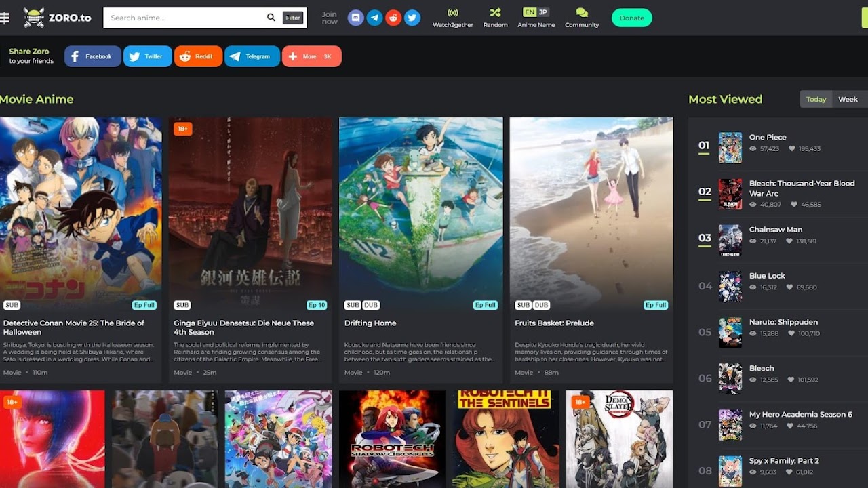
Task: Click My Hero Academia Season 6
Action: 801,414
